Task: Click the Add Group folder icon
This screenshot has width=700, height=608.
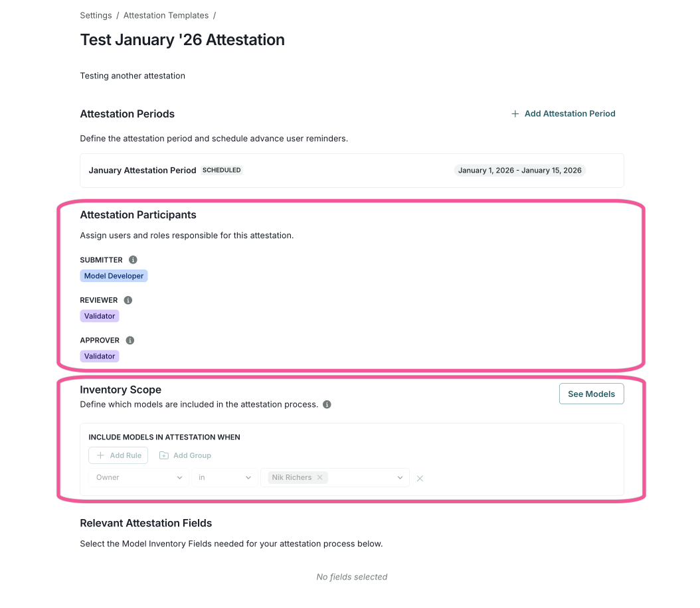Action: pyautogui.click(x=163, y=455)
